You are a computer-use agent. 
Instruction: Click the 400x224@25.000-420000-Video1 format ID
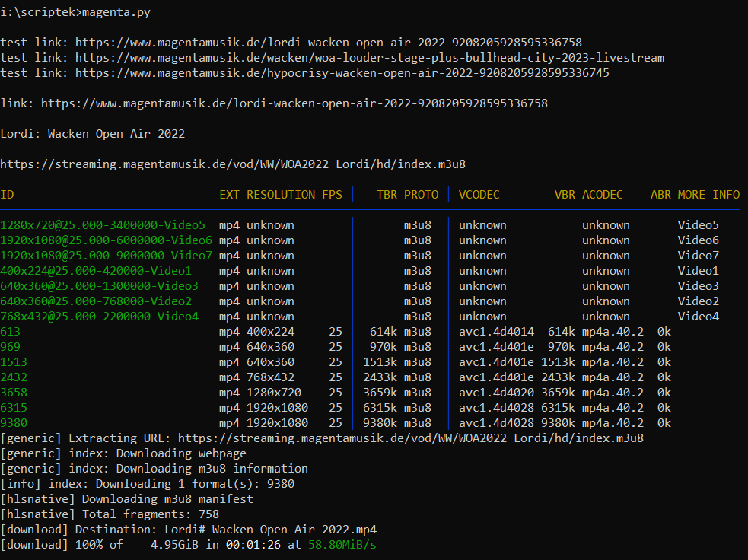pyautogui.click(x=96, y=271)
